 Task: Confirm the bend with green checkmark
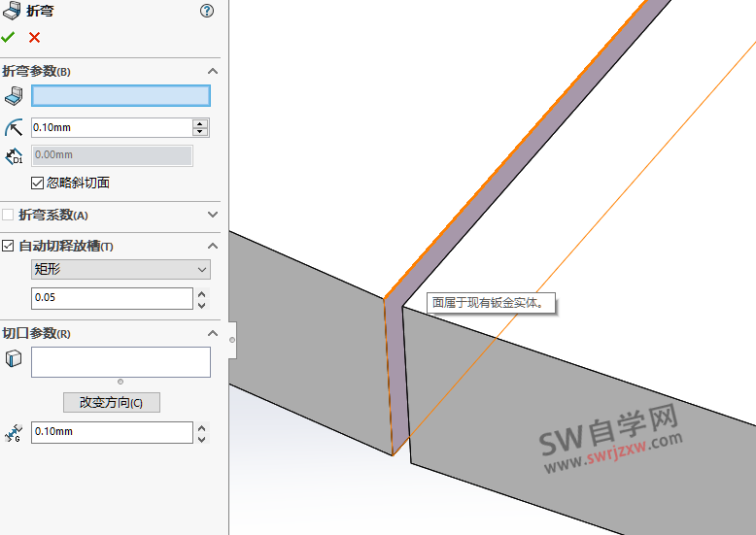click(9, 37)
